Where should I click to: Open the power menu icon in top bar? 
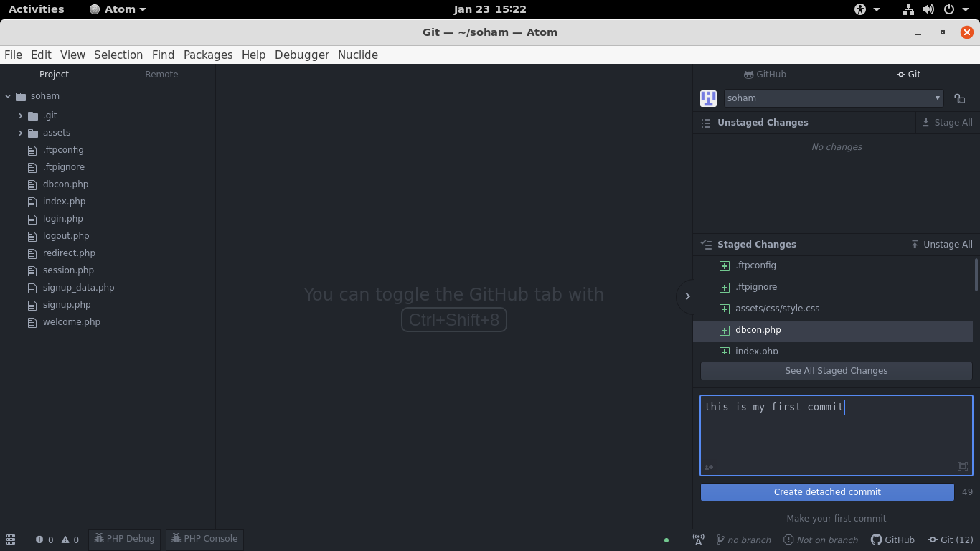[948, 9]
